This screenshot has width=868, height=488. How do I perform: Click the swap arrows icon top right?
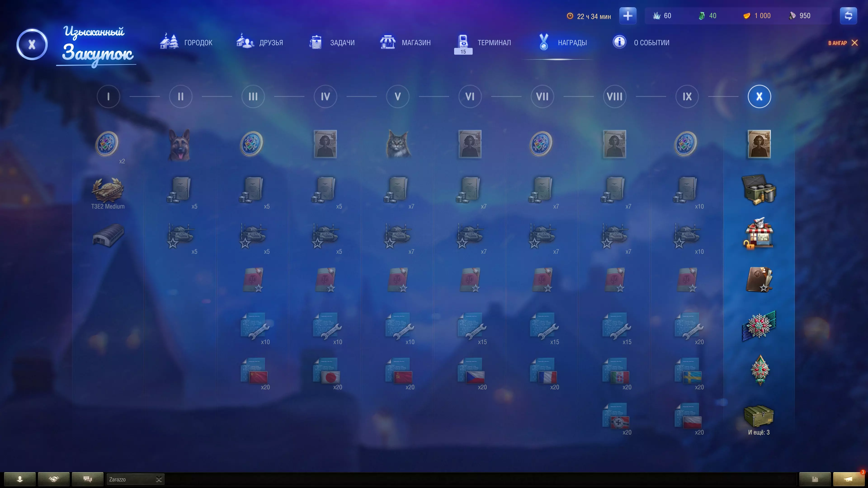pyautogui.click(x=848, y=16)
